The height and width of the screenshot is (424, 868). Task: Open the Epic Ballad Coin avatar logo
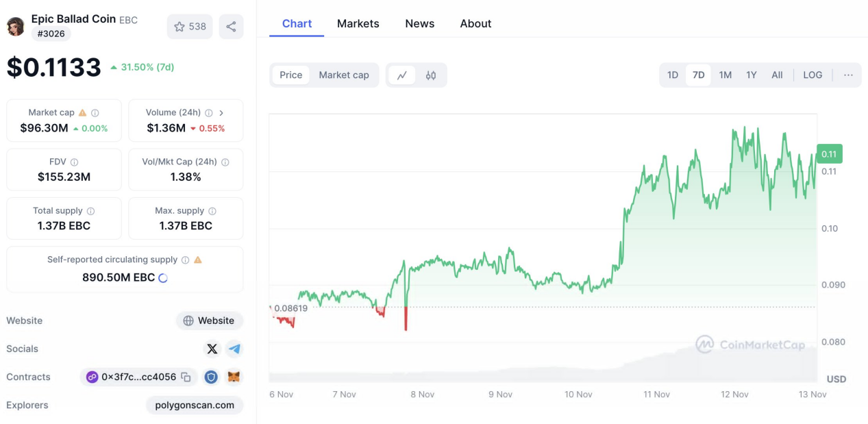(x=16, y=27)
